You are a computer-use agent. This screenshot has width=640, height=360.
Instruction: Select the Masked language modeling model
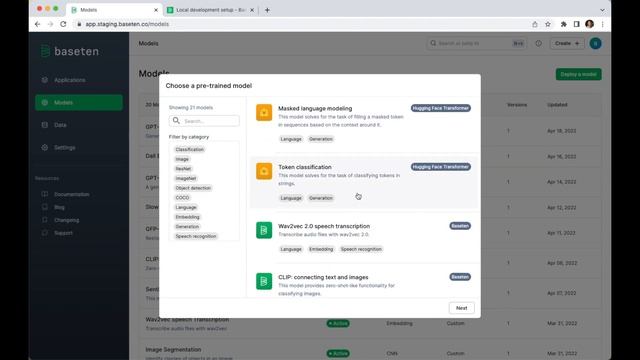[x=363, y=124]
